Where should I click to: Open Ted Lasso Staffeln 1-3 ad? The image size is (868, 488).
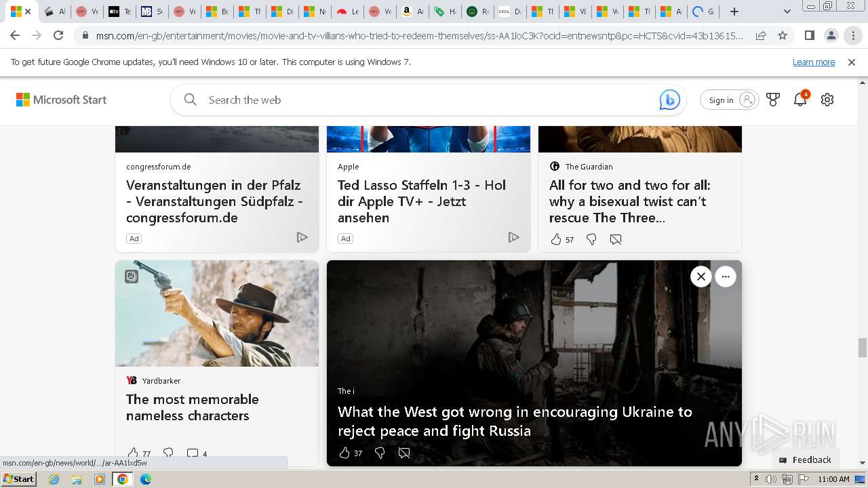(x=422, y=201)
